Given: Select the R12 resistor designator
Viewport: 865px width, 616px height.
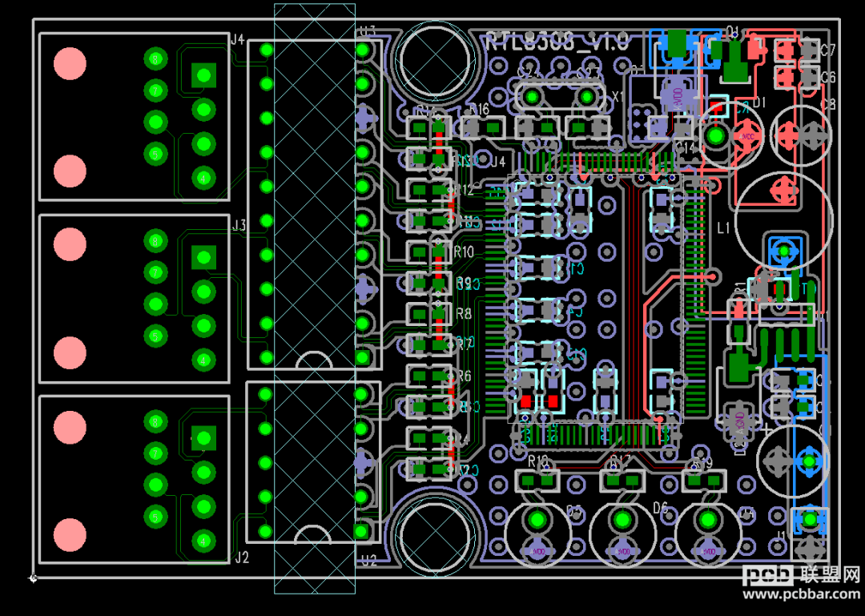Looking at the screenshot, I should pyautogui.click(x=464, y=190).
